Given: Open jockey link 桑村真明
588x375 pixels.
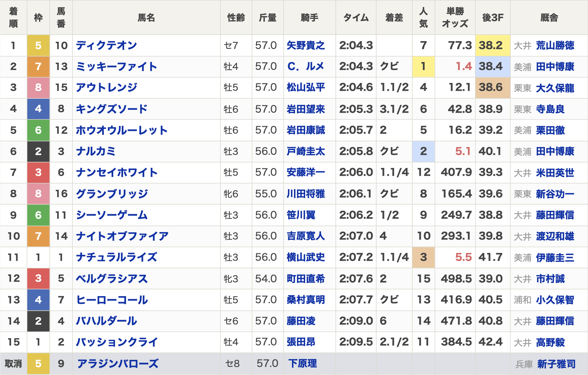Looking at the screenshot, I should tap(306, 300).
